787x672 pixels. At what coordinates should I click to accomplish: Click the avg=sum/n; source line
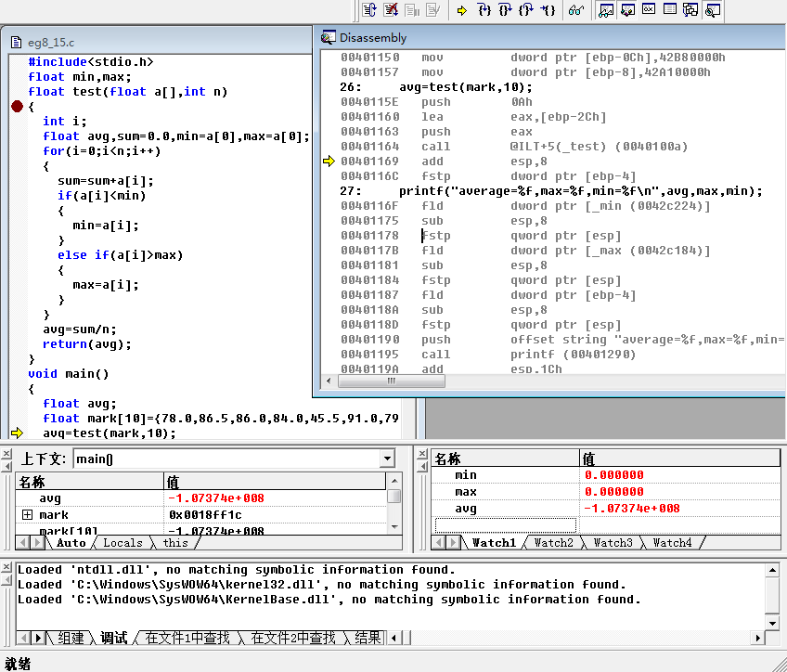[79, 330]
